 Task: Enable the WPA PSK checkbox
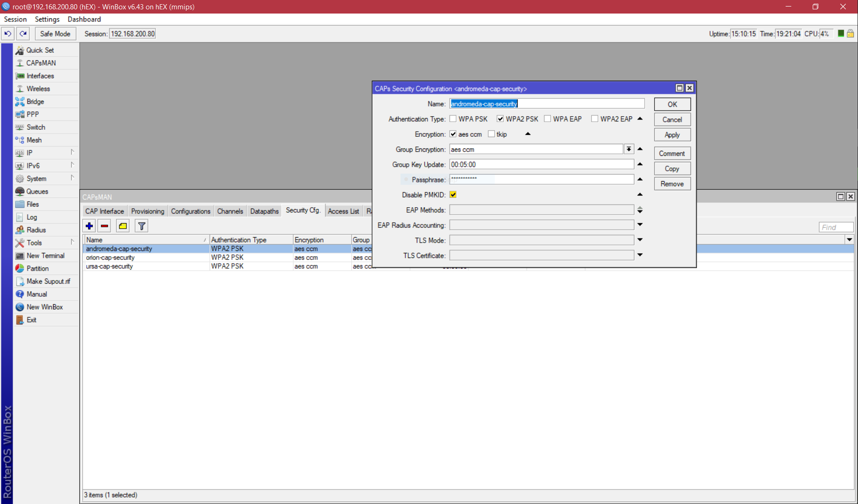[x=453, y=119]
